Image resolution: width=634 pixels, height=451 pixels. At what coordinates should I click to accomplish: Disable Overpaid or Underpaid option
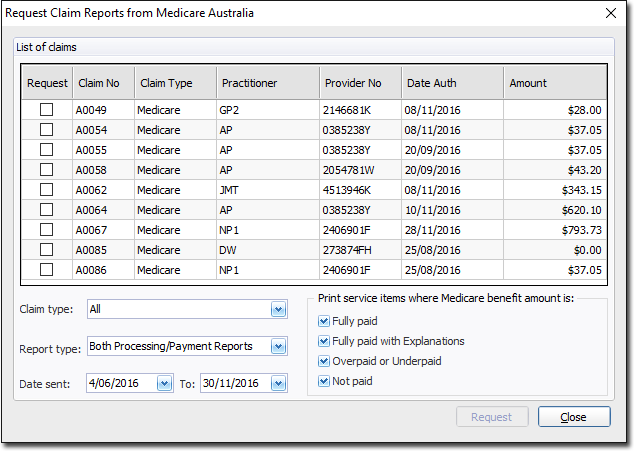[323, 361]
